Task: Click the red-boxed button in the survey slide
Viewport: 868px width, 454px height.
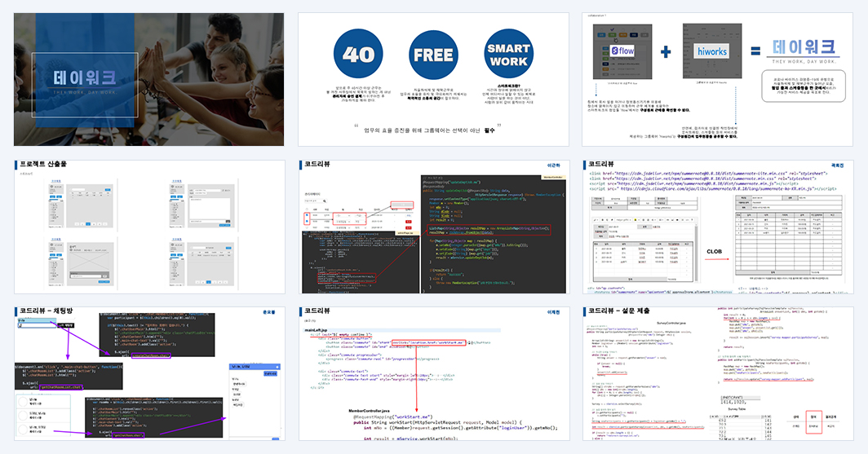Action: point(814,422)
